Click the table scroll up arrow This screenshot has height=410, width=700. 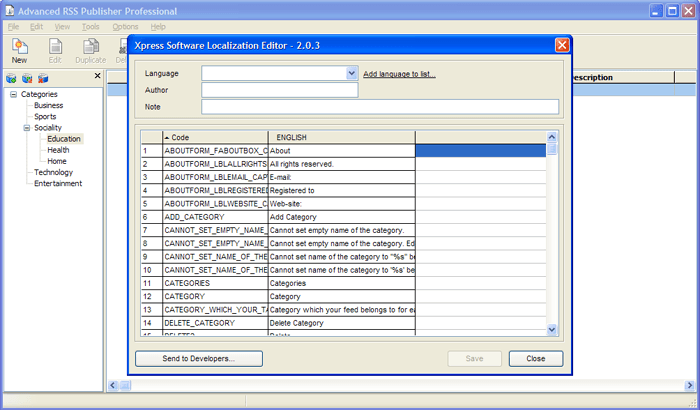coord(552,137)
